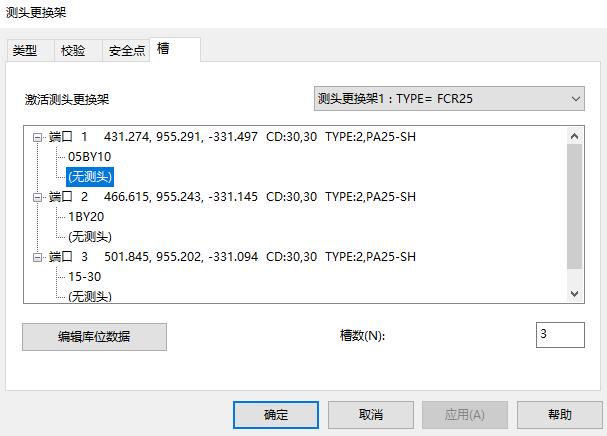The image size is (607, 436).
Task: Open the 校验 tab
Action: pyautogui.click(x=73, y=51)
